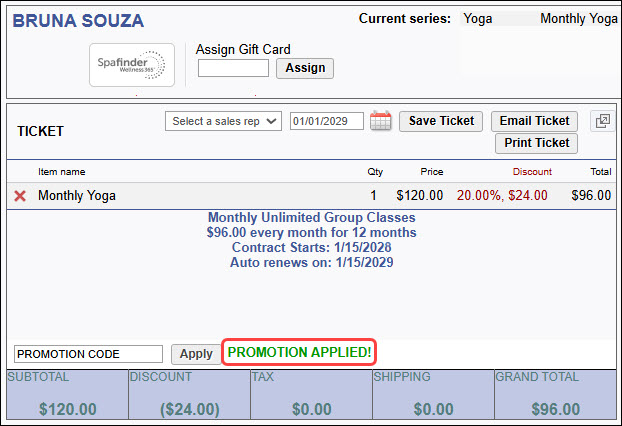Expand the Select a sales rep dropdown
Image resolution: width=622 pixels, height=426 pixels.
point(223,121)
